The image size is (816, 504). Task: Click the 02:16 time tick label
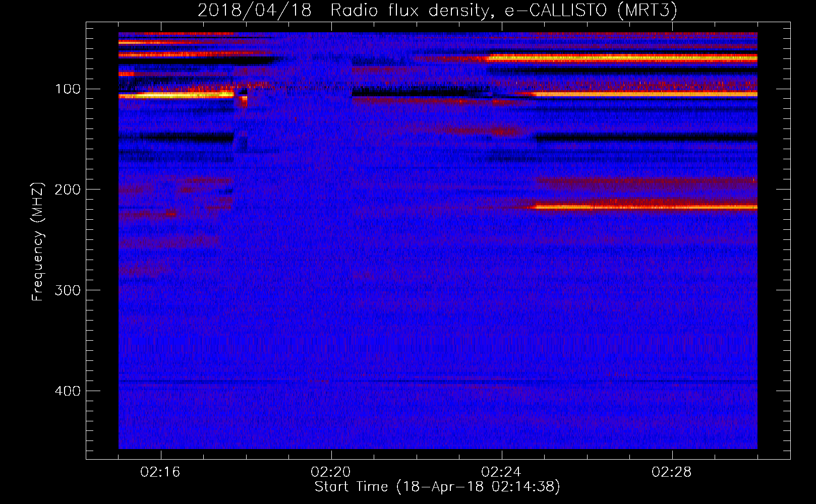coord(160,472)
